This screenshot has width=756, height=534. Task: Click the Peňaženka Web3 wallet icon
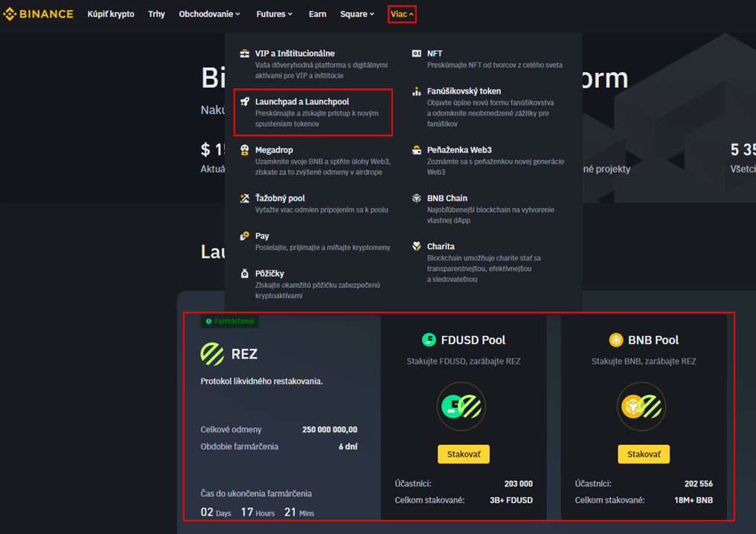(x=417, y=150)
